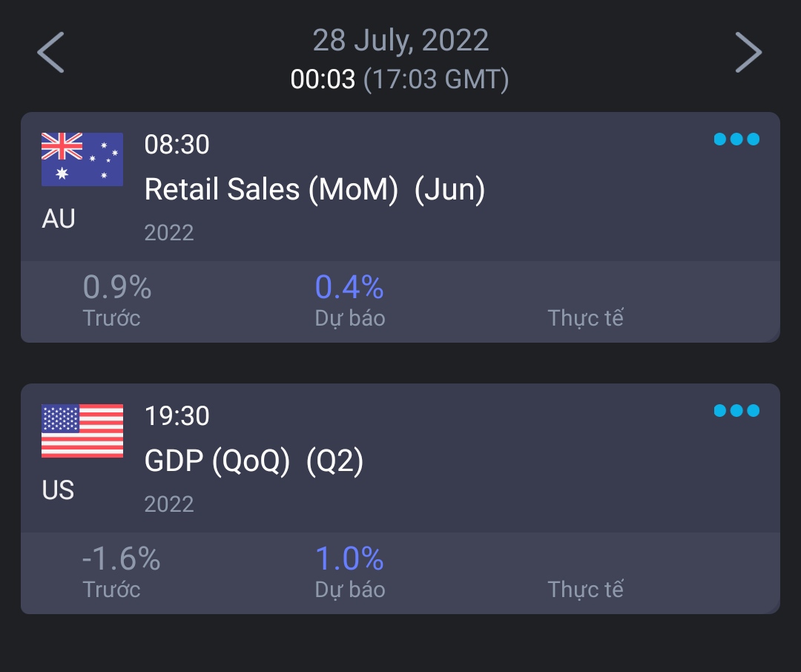801x672 pixels.
Task: Select previous value 0.9% for Retail Sales
Action: (x=117, y=287)
